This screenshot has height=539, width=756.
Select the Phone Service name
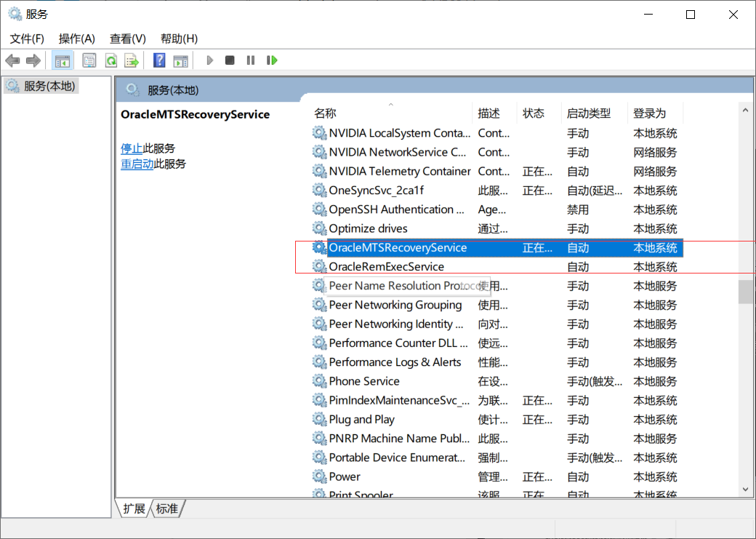point(364,381)
